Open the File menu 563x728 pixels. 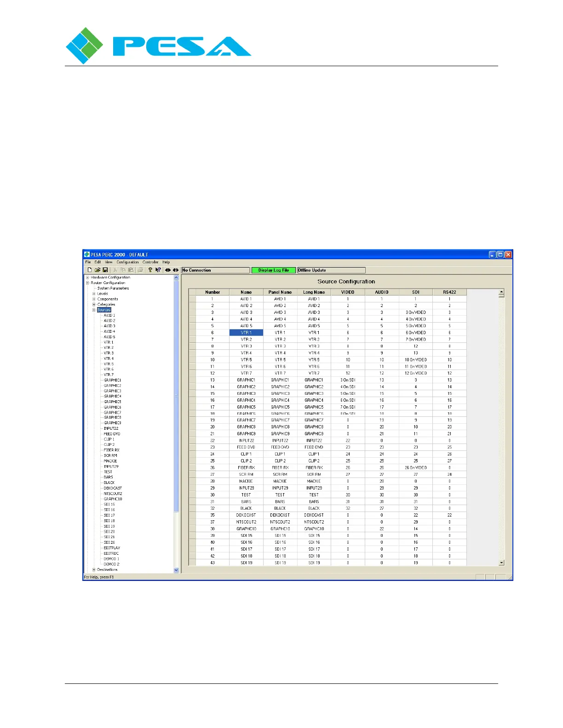click(88, 262)
